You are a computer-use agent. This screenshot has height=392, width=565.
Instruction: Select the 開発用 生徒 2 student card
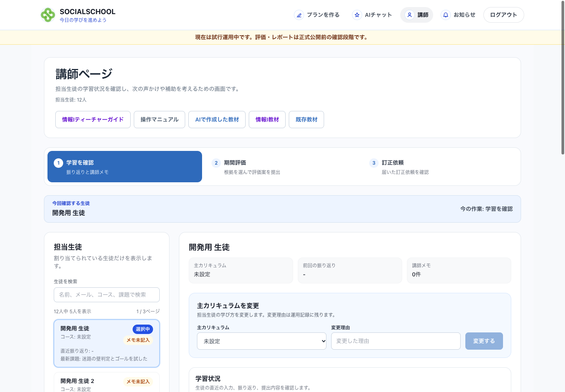pyautogui.click(x=107, y=383)
